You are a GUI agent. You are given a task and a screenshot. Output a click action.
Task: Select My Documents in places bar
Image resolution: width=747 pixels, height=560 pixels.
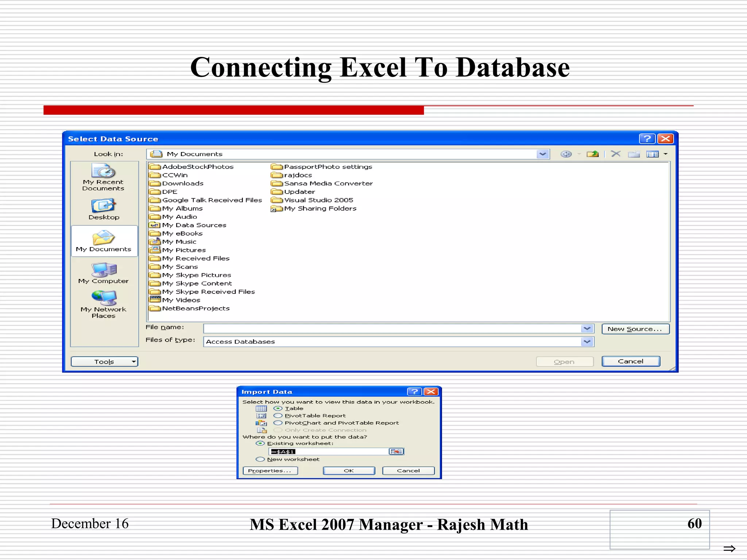(x=104, y=241)
